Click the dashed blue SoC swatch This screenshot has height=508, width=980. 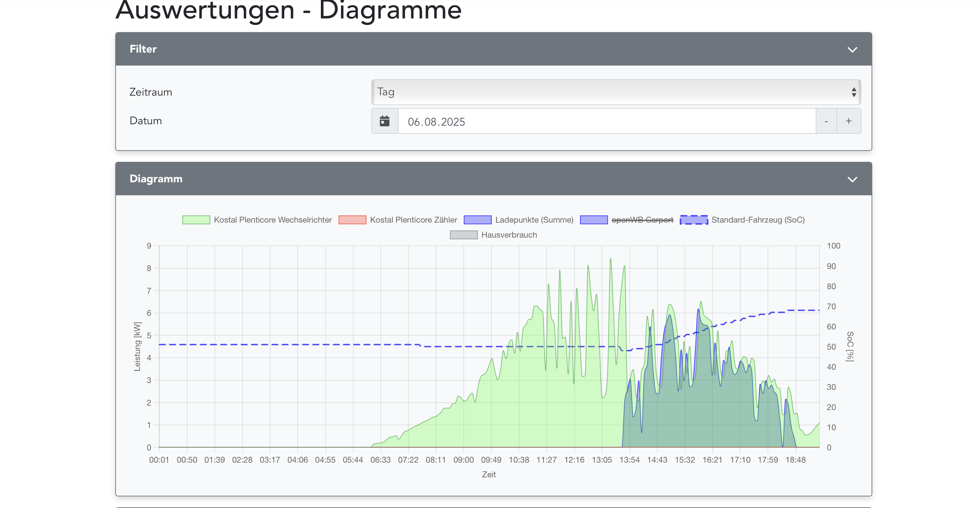[x=694, y=220]
